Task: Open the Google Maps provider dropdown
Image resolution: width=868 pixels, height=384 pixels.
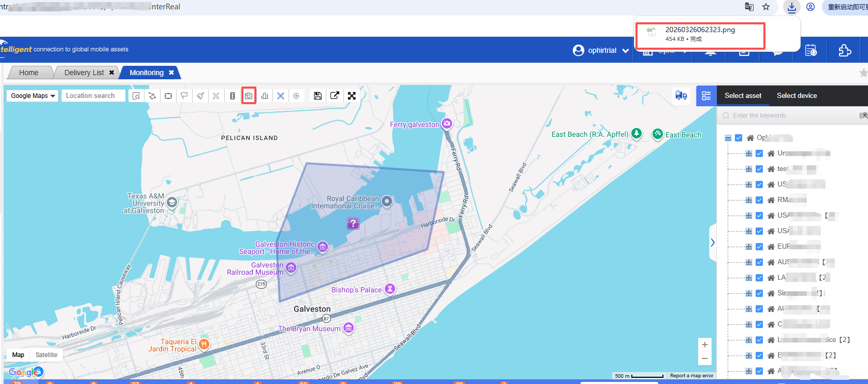Action: tap(33, 96)
